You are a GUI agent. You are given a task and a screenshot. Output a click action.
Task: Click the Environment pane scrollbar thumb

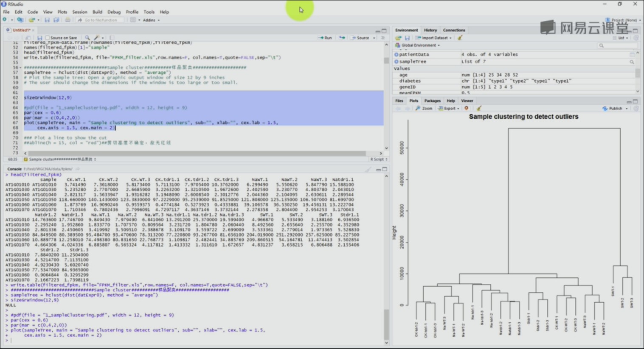click(x=638, y=73)
